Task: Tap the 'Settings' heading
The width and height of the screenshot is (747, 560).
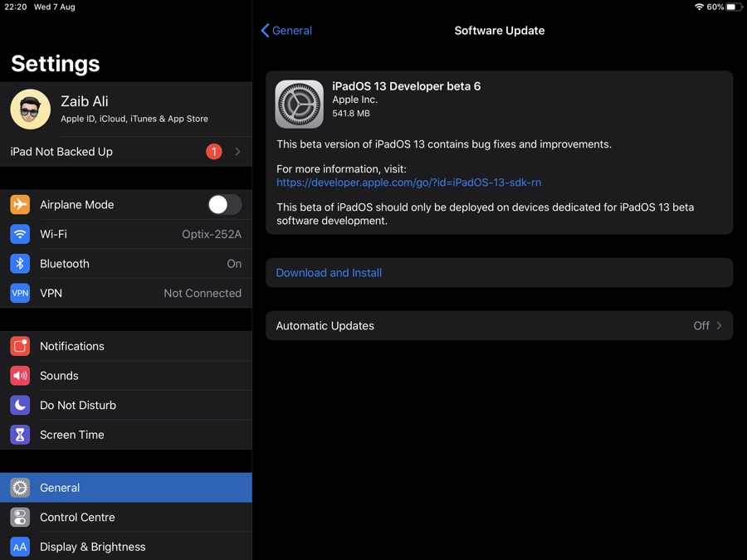Action: coord(56,64)
